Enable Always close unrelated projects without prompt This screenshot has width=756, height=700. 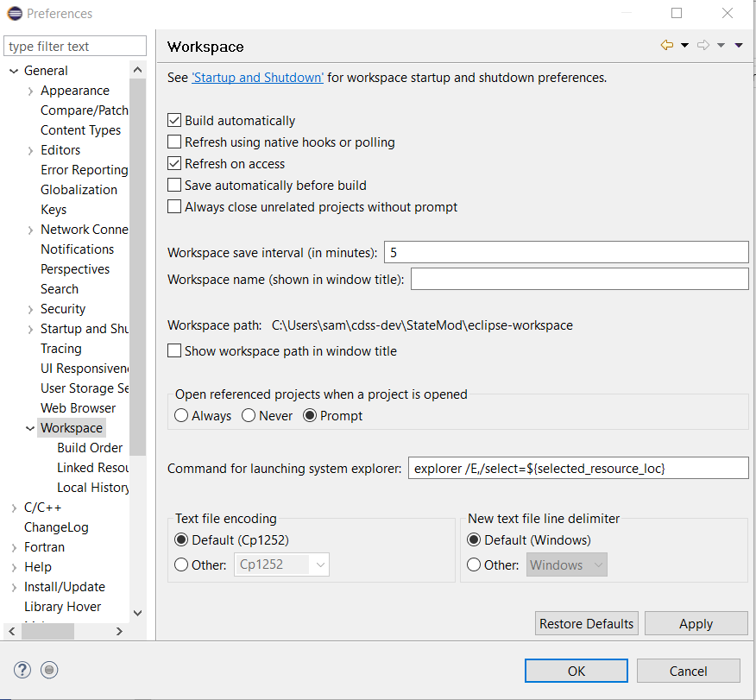click(x=174, y=207)
